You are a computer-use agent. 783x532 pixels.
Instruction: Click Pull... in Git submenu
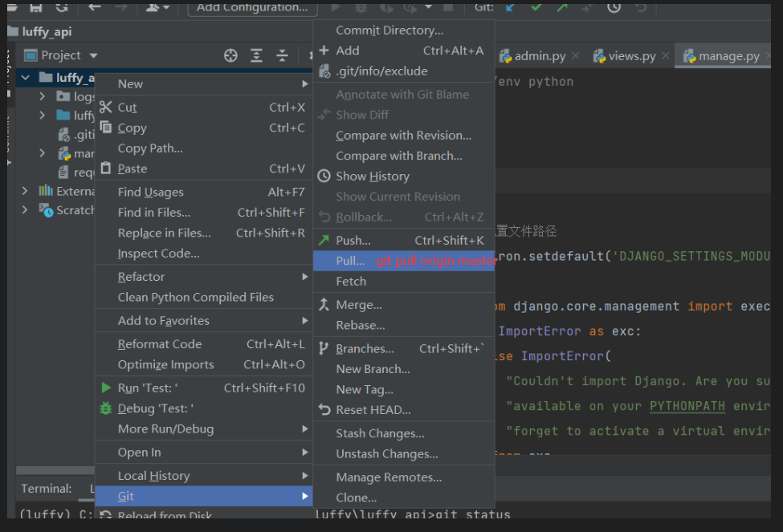tap(404, 261)
